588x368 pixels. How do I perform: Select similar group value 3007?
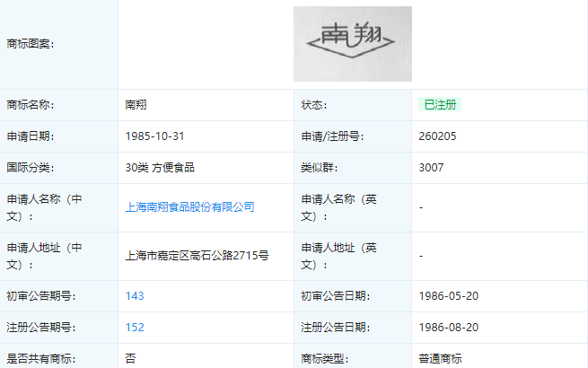(431, 167)
